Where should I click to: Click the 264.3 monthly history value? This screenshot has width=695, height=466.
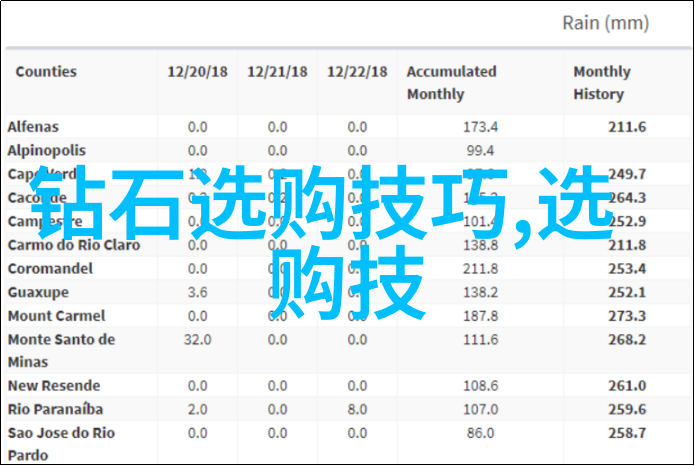point(627,198)
